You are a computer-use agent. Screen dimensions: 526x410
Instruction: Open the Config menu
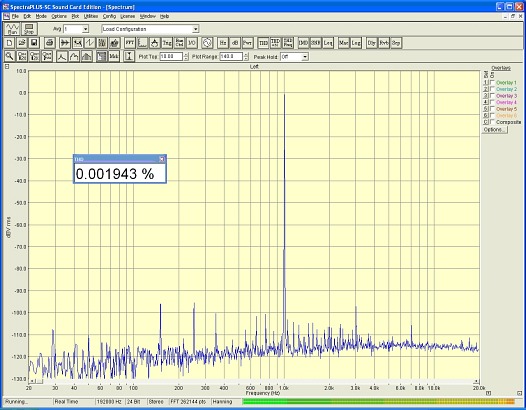coord(109,16)
